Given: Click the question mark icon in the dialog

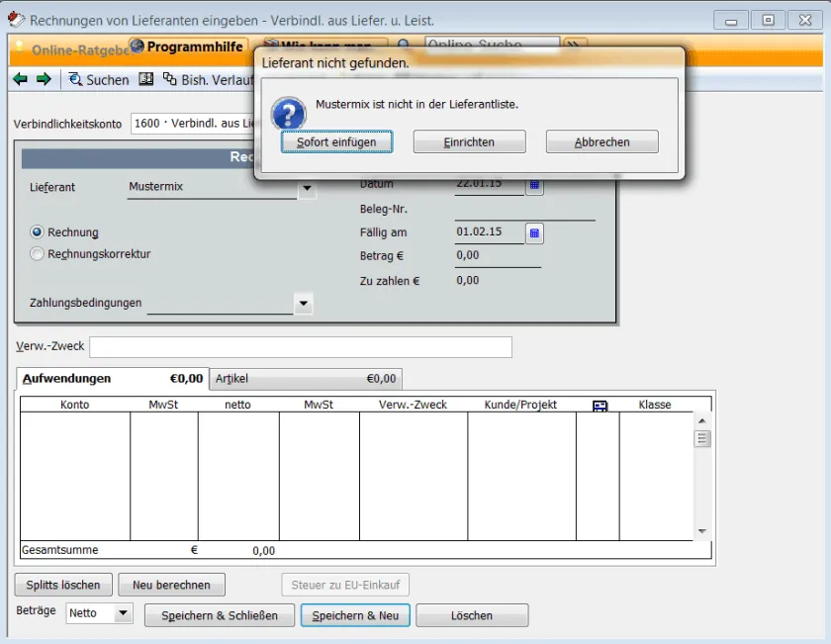Looking at the screenshot, I should (287, 112).
